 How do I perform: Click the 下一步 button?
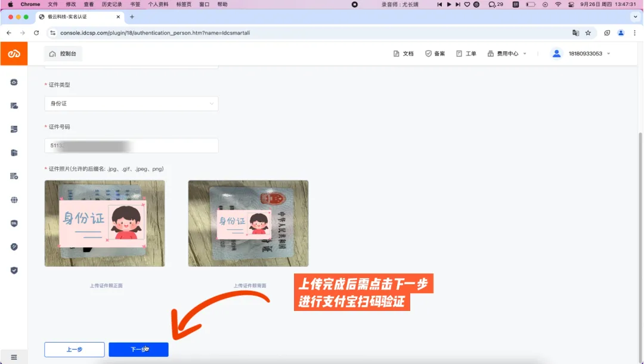click(x=138, y=350)
